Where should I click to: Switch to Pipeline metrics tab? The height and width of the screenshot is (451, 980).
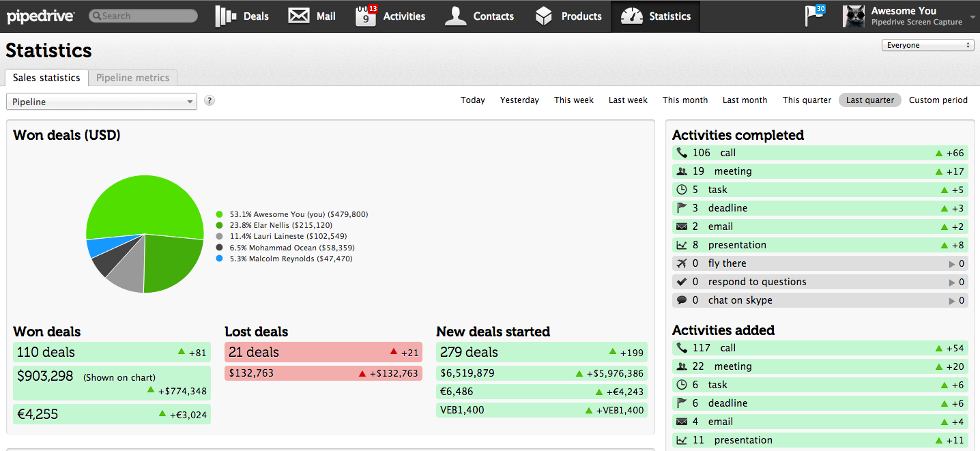click(132, 78)
